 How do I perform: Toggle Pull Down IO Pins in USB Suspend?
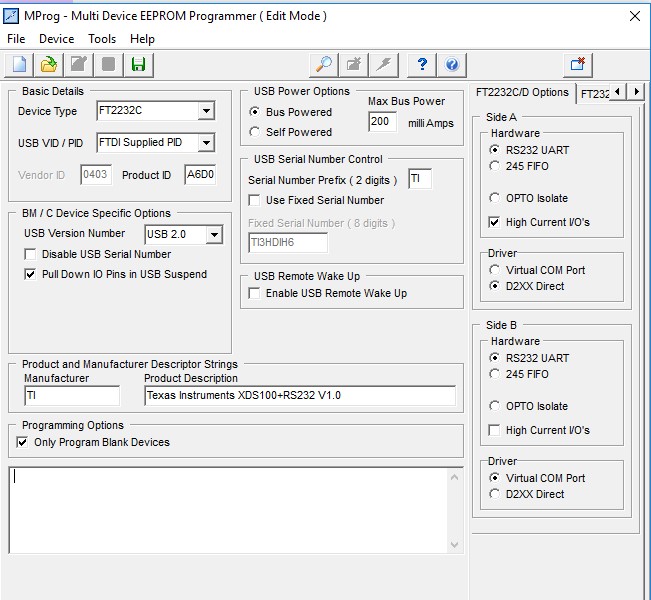[116, 274]
